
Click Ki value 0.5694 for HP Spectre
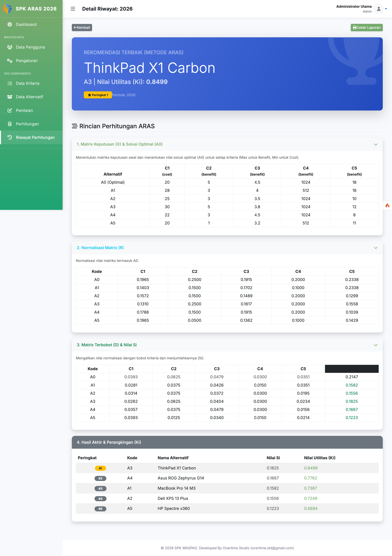pyautogui.click(x=311, y=509)
